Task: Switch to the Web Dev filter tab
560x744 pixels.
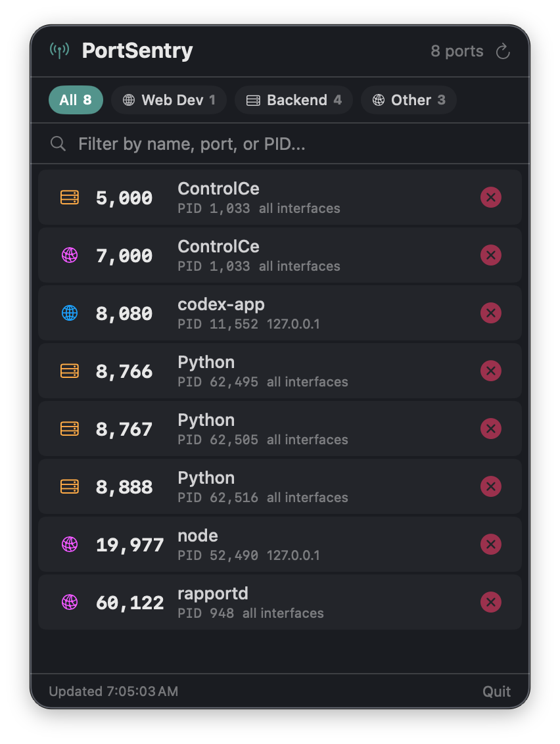Action: click(x=169, y=100)
